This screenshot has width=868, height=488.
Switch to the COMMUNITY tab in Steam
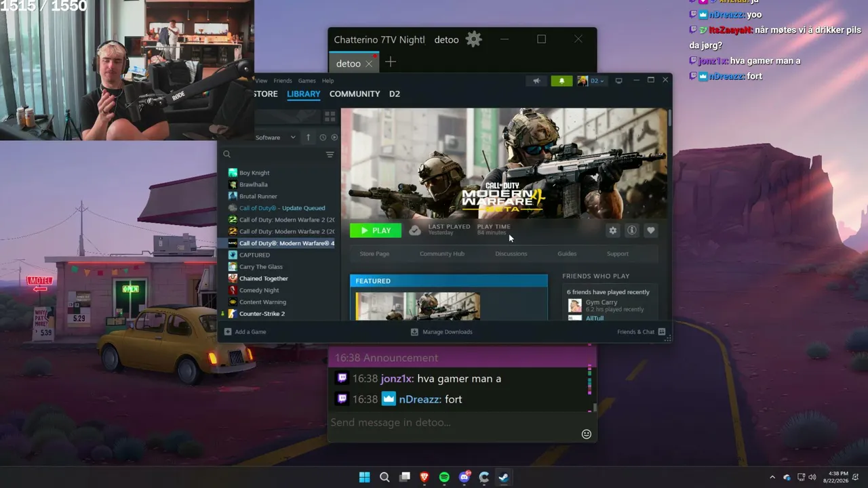[355, 94]
